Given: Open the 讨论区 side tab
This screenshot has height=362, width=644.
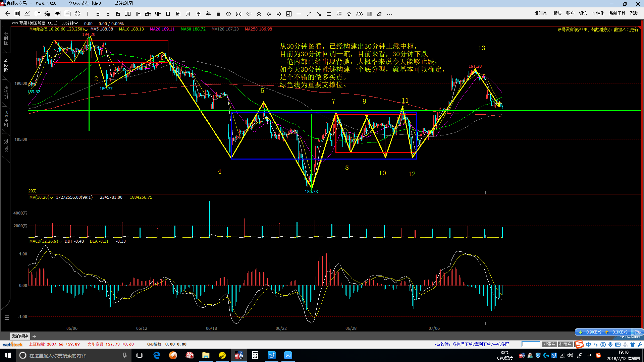Looking at the screenshot, I should [6, 146].
